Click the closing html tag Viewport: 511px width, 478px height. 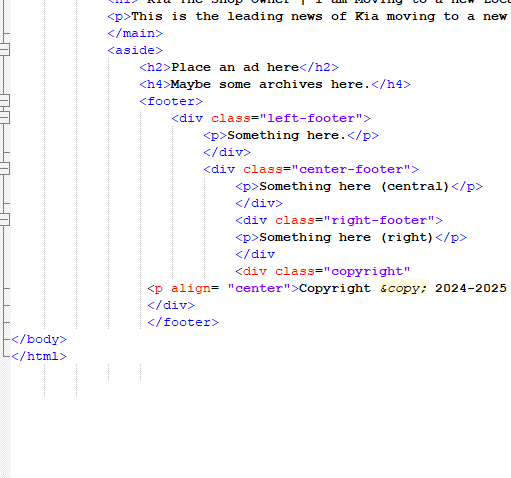[x=39, y=356]
